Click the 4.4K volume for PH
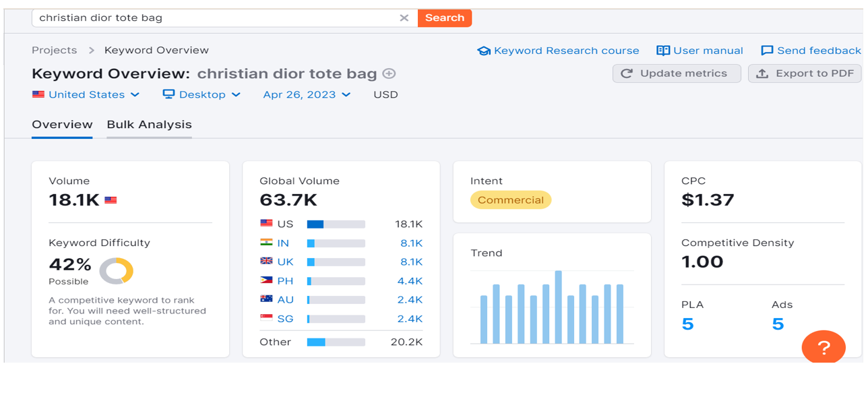The image size is (868, 395). coord(410,281)
